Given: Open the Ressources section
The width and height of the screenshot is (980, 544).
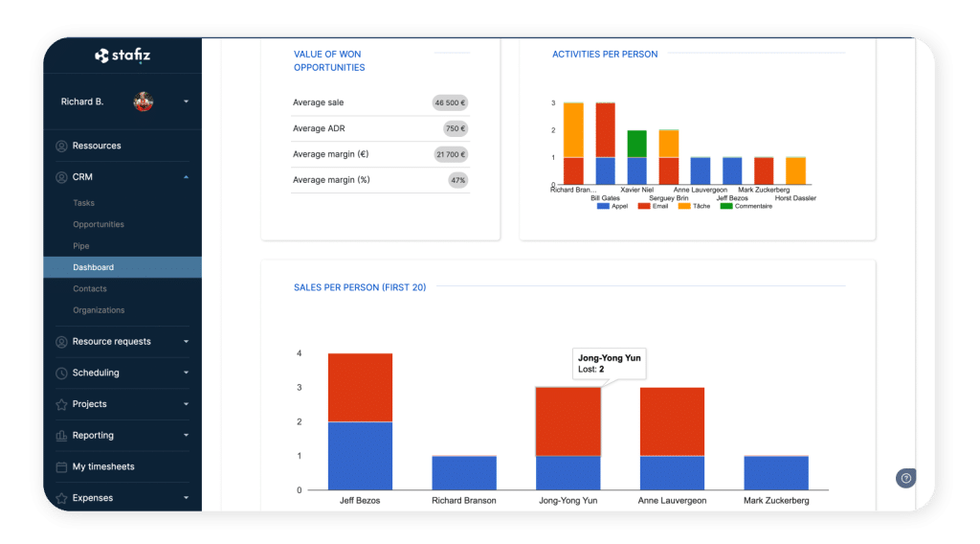Looking at the screenshot, I should click(x=97, y=146).
